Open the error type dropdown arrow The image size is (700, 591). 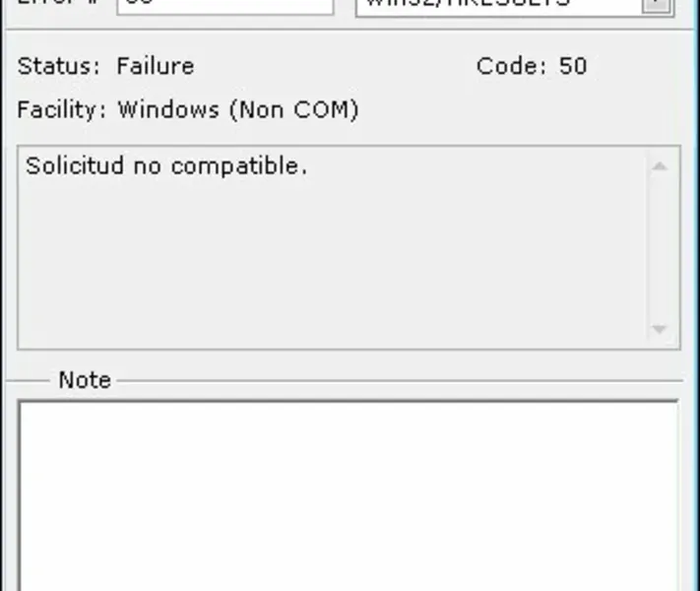coord(656,5)
